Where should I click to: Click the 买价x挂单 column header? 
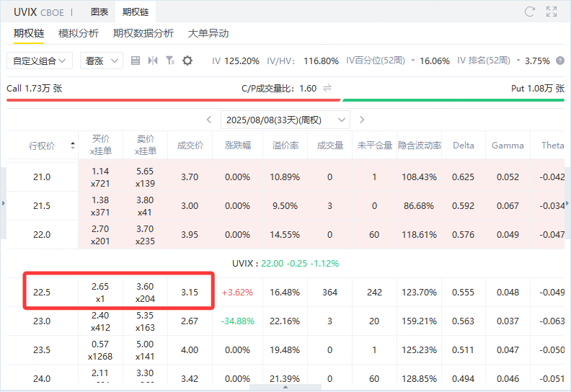pos(101,145)
